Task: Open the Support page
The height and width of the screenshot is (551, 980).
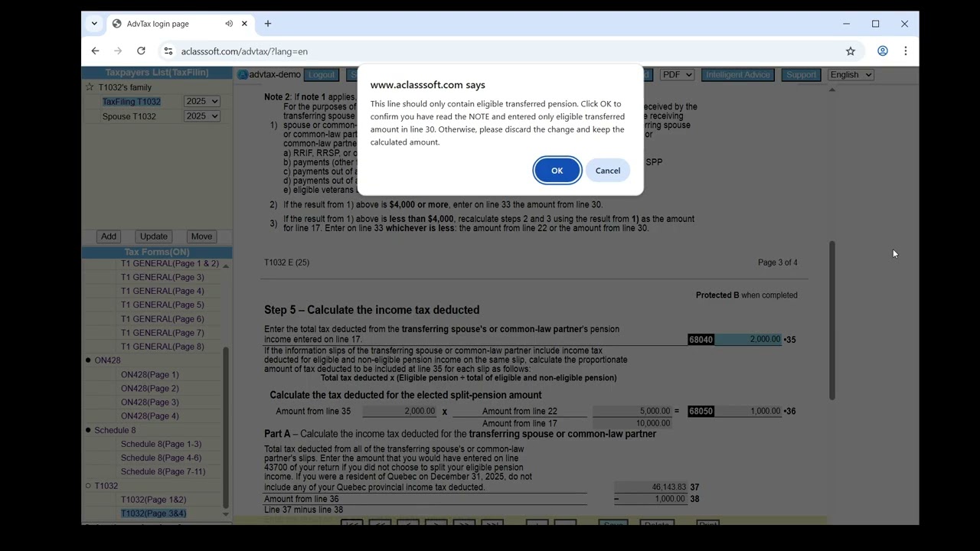Action: (801, 75)
